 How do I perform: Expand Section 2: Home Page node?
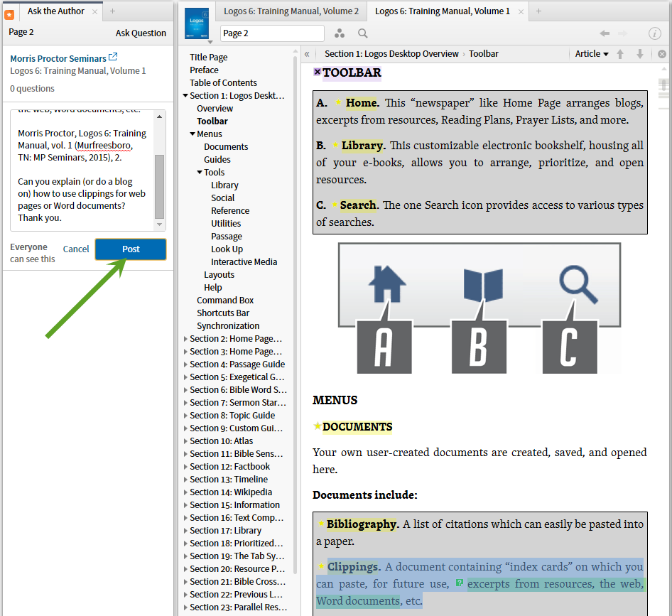(x=185, y=339)
